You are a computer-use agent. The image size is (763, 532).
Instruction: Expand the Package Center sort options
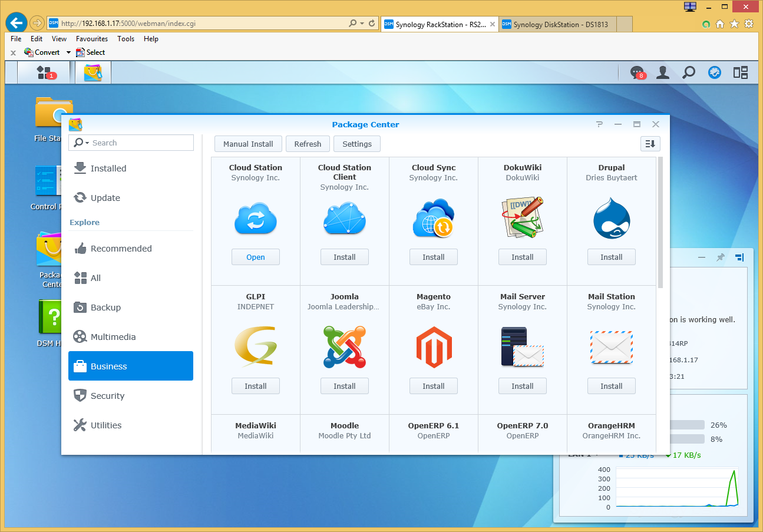pos(650,144)
